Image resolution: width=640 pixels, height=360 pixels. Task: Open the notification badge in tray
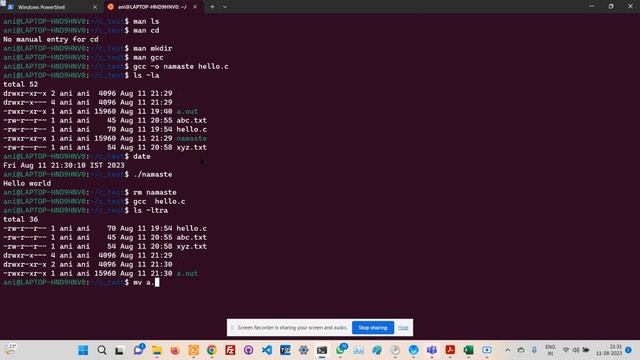click(x=629, y=350)
